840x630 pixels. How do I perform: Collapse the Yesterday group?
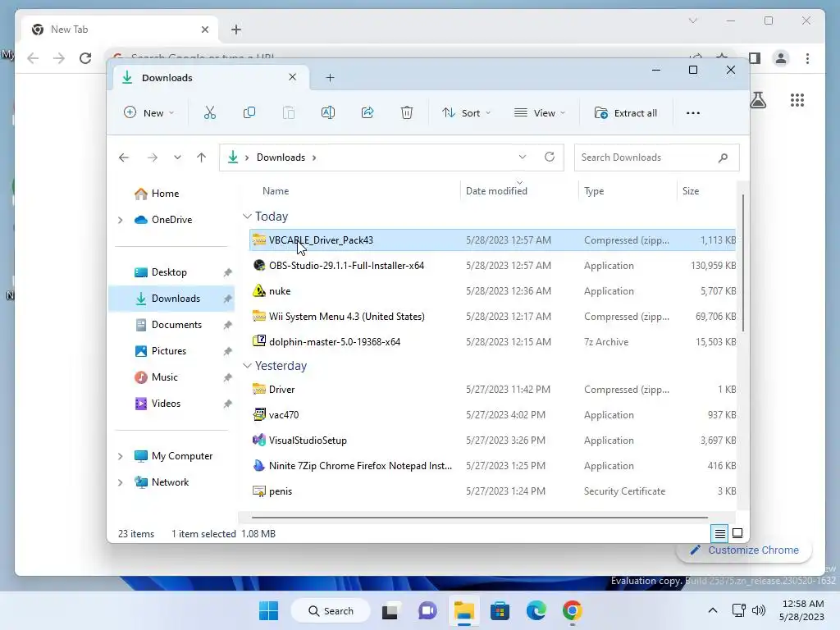pyautogui.click(x=247, y=366)
